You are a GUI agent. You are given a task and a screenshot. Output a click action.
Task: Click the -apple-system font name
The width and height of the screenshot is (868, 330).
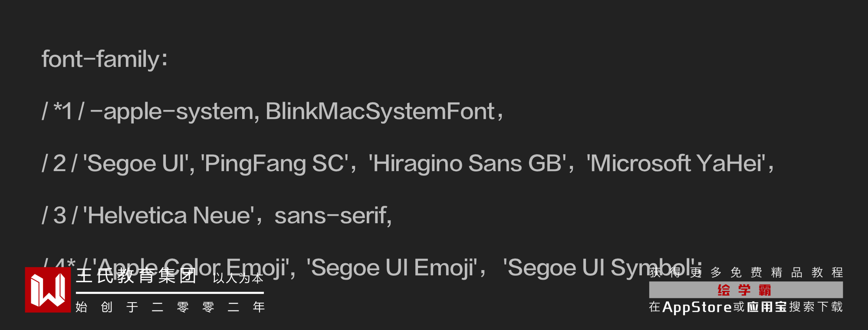[x=174, y=112]
